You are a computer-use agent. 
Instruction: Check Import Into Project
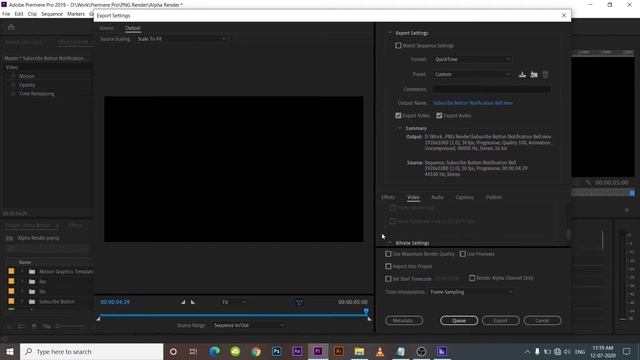[388, 266]
